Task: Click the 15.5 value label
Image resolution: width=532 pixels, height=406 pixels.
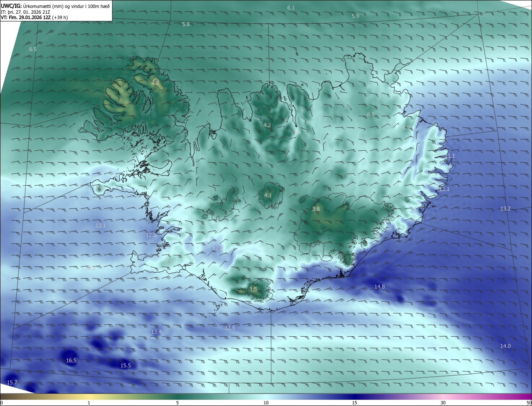Action: pos(126,366)
